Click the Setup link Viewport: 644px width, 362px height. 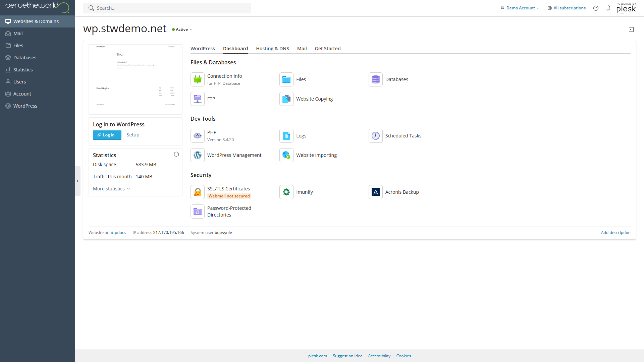[133, 135]
